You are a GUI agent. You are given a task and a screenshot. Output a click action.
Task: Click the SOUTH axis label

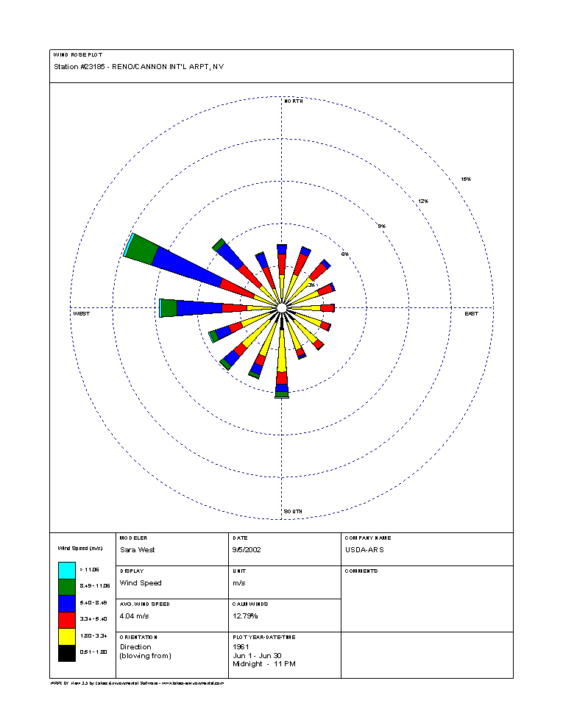pyautogui.click(x=293, y=512)
